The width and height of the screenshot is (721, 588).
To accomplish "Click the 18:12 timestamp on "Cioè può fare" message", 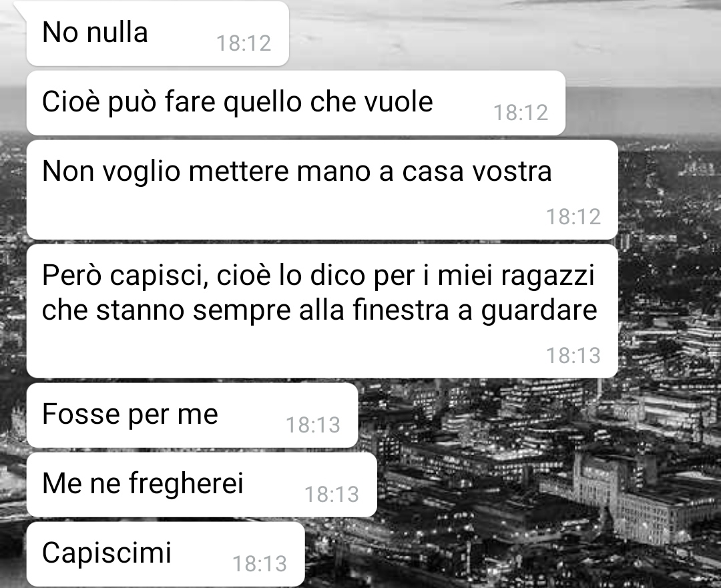I will [521, 113].
